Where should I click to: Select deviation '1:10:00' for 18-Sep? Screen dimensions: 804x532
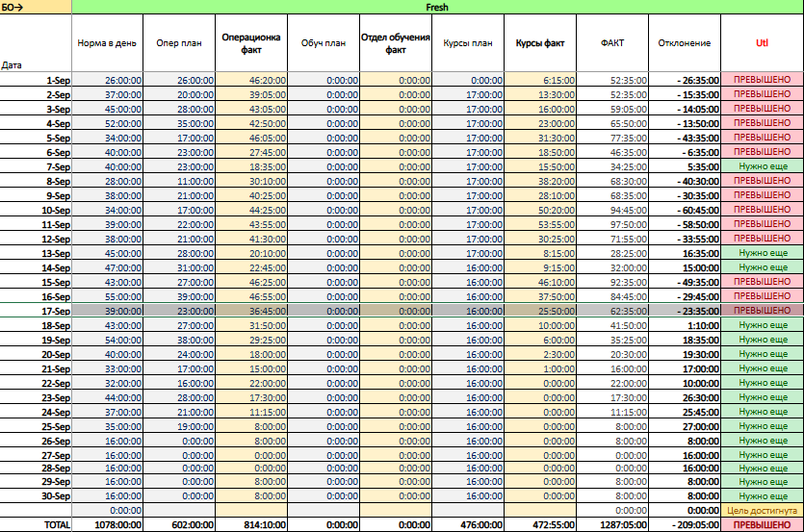click(685, 325)
